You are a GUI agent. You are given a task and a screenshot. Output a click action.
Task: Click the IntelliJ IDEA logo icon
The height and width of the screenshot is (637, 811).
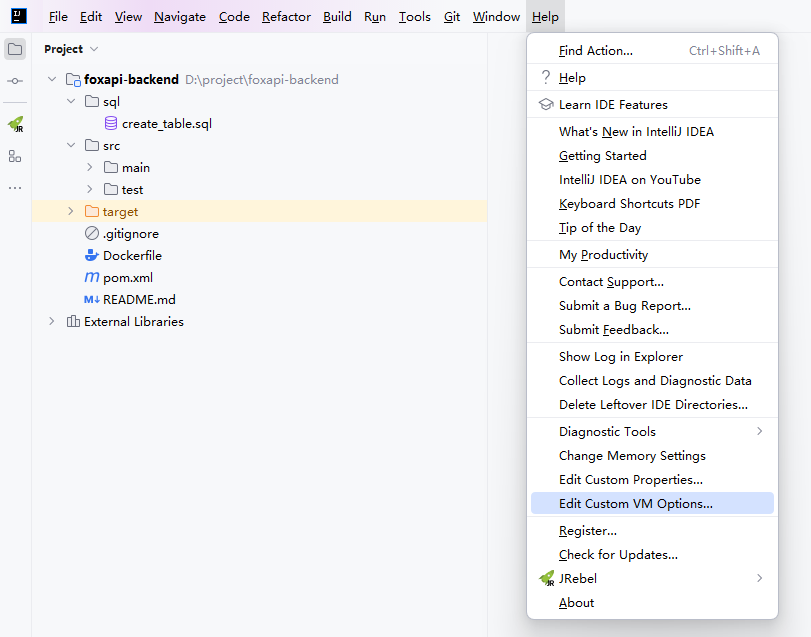coord(19,17)
